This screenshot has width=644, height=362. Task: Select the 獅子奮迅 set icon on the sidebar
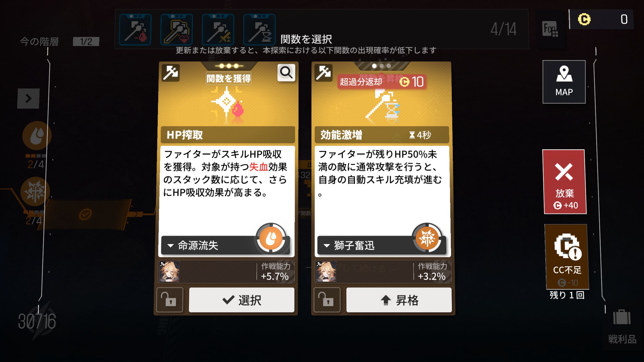[35, 192]
